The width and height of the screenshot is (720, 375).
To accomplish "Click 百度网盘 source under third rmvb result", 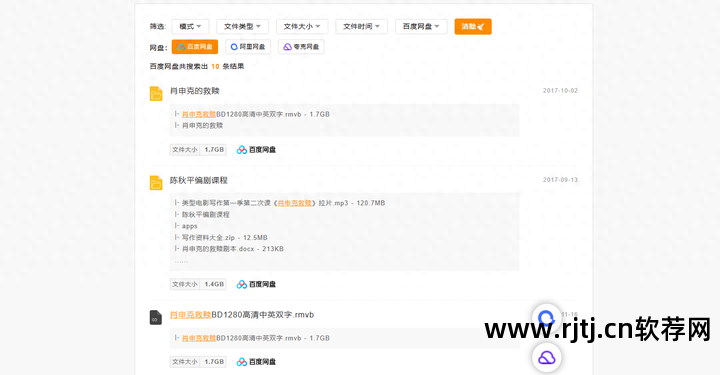I will [x=256, y=362].
